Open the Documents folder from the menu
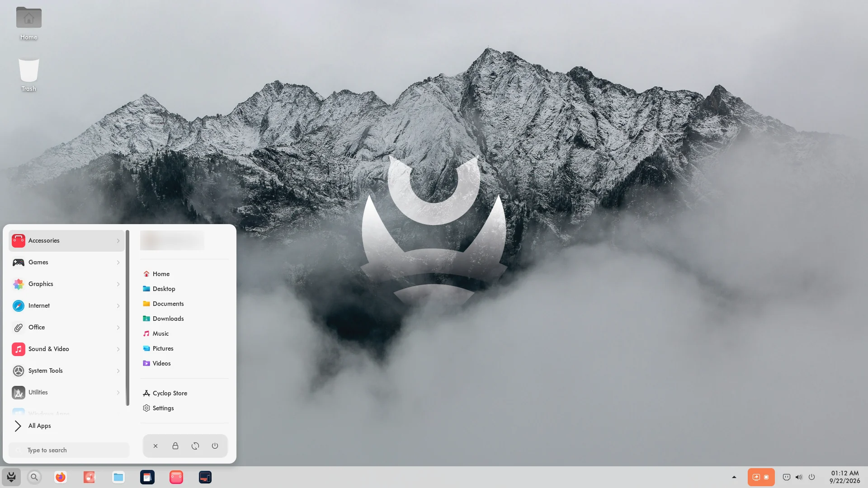This screenshot has width=868, height=488. tap(163, 304)
